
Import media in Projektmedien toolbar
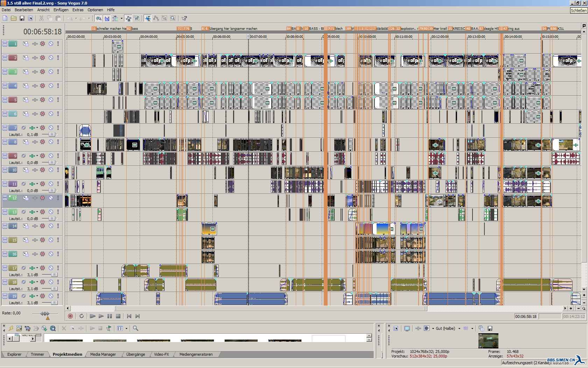19,328
